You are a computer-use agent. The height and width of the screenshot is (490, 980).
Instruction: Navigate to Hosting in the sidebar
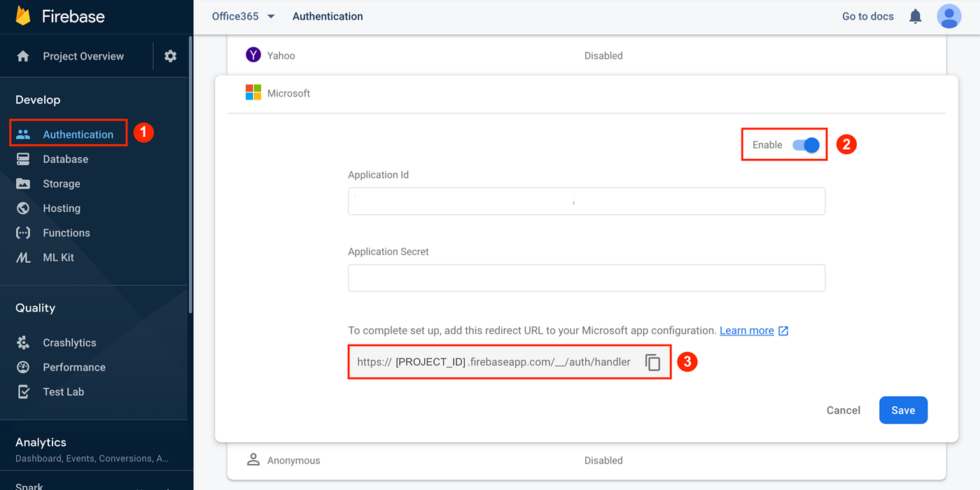pos(62,208)
